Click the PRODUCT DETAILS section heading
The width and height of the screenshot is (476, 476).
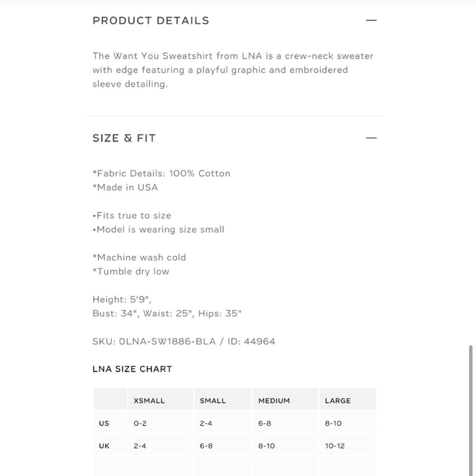tap(151, 21)
